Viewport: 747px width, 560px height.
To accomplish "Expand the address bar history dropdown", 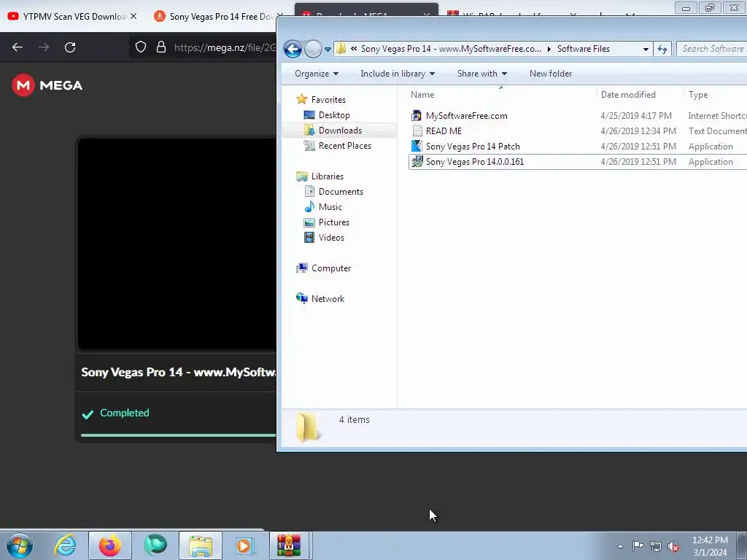I will (646, 49).
